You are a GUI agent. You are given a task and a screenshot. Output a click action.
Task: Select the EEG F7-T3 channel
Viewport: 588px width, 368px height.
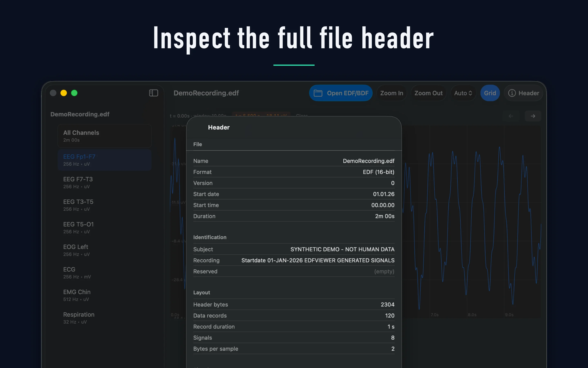coord(105,183)
